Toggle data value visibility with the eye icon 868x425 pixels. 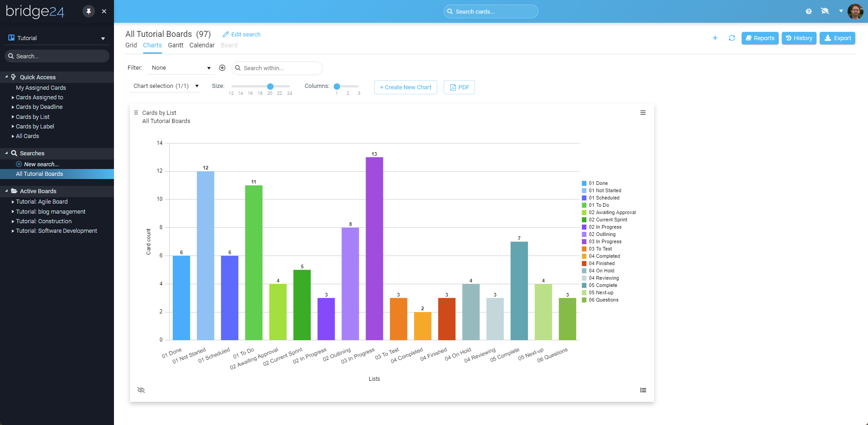tap(141, 390)
